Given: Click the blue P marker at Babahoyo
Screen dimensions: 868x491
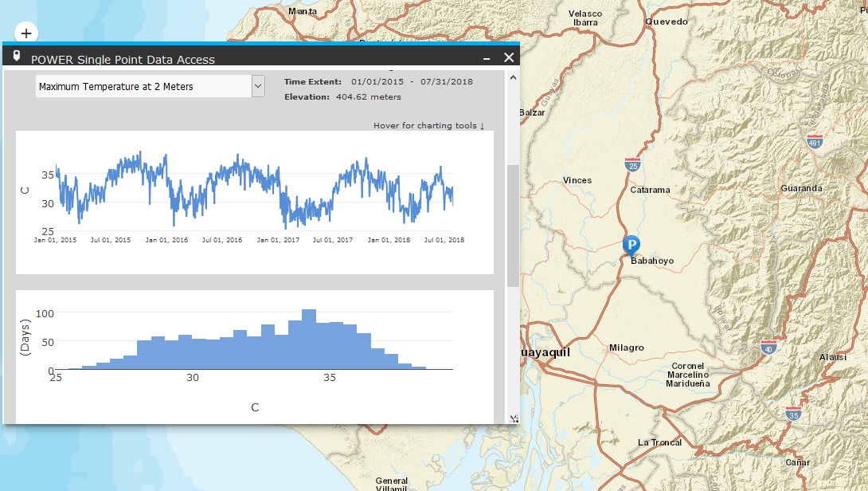Looking at the screenshot, I should [632, 245].
